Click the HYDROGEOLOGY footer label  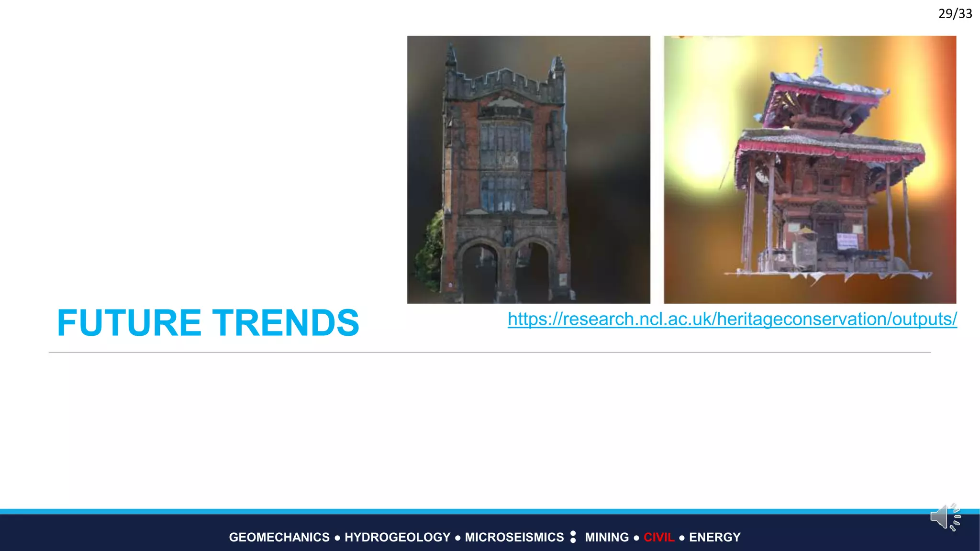click(x=398, y=537)
